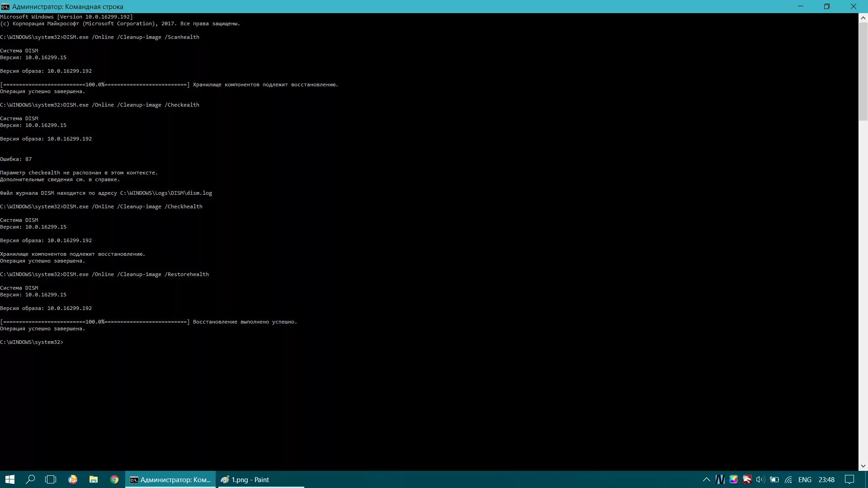Open the Action Center notifications icon
Screen dimensions: 868x488
pos(849,479)
